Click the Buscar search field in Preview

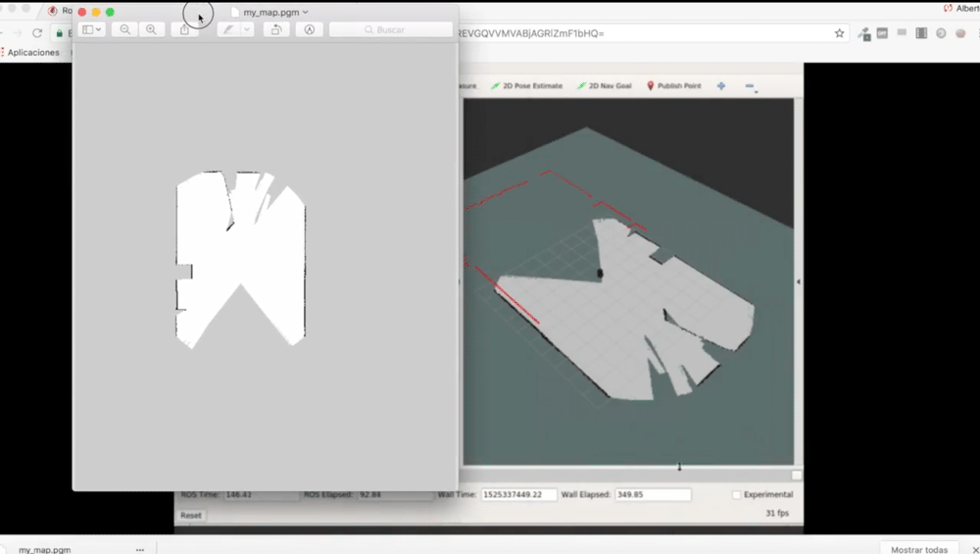click(390, 30)
